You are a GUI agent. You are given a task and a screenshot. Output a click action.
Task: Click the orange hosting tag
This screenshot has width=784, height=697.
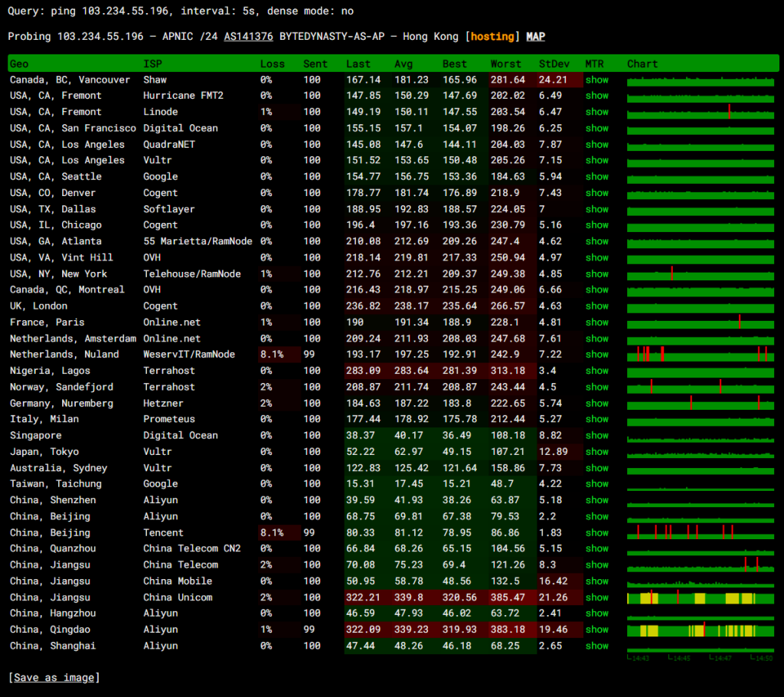click(492, 37)
